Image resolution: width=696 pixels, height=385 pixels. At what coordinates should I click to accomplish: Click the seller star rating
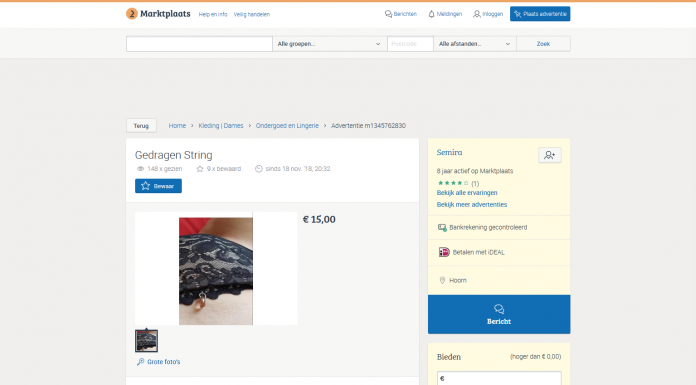click(453, 183)
